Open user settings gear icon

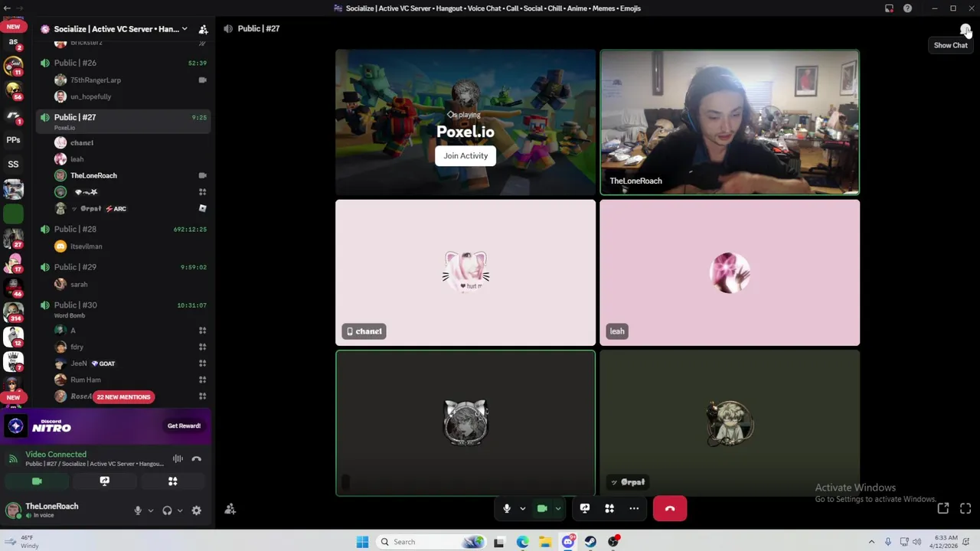tap(196, 510)
